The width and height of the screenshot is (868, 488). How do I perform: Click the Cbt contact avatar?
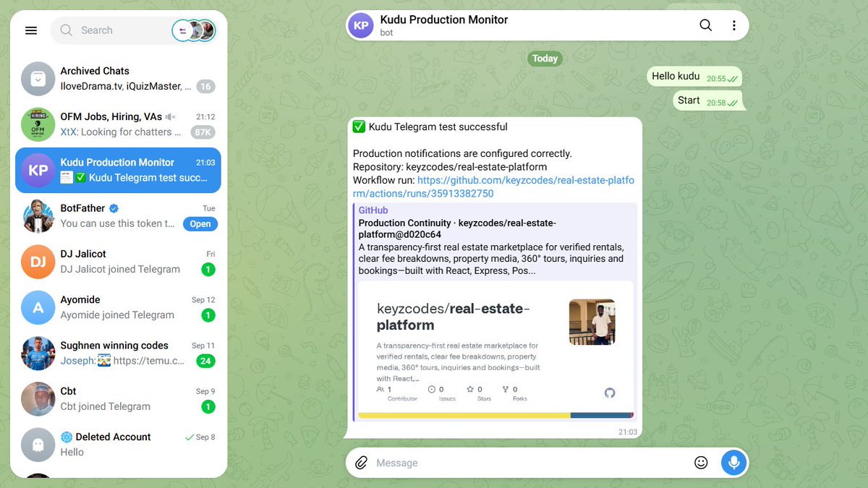[x=38, y=398]
